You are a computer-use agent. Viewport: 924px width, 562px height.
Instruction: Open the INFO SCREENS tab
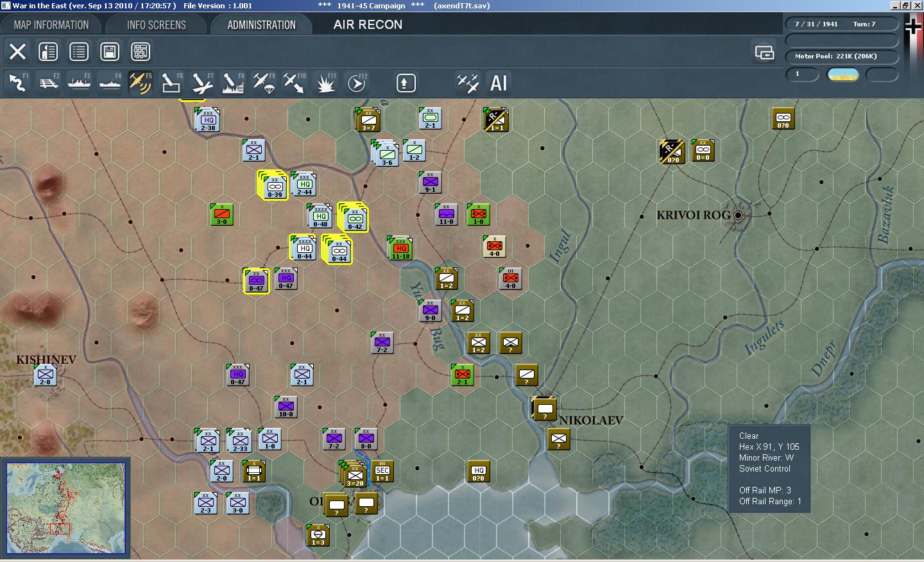[156, 25]
